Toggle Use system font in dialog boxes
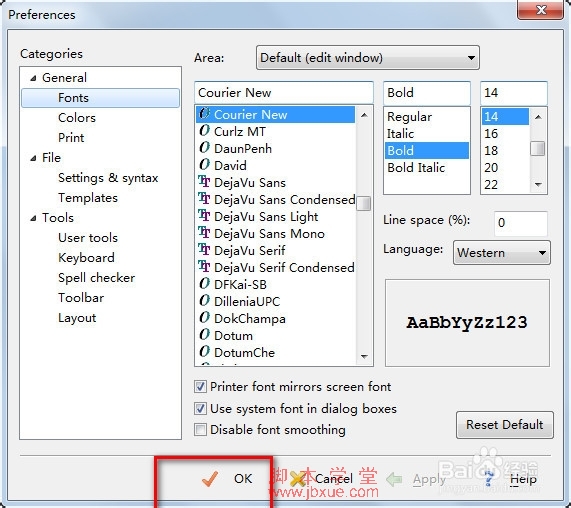The height and width of the screenshot is (508, 571). point(200,409)
